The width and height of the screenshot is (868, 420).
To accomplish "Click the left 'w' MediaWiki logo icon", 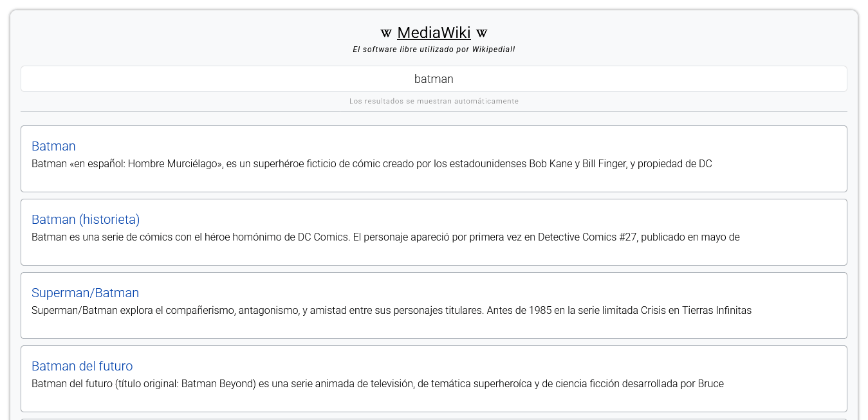I will 386,32.
